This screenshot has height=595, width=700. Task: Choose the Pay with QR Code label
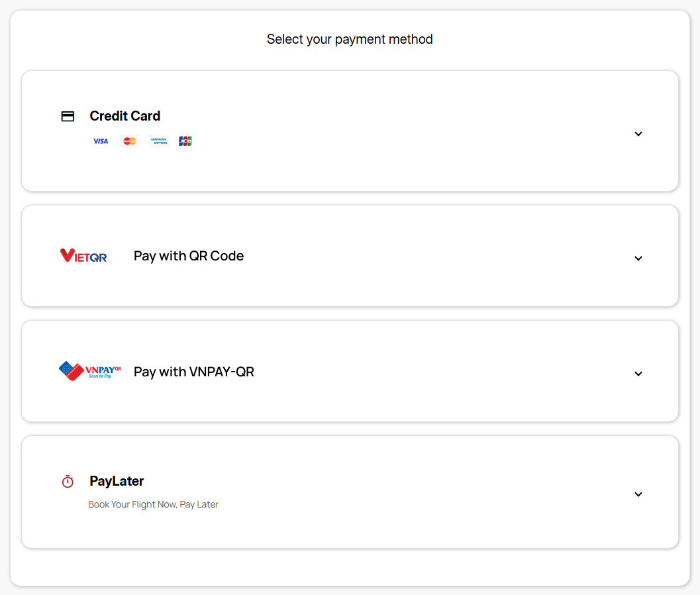pos(189,256)
